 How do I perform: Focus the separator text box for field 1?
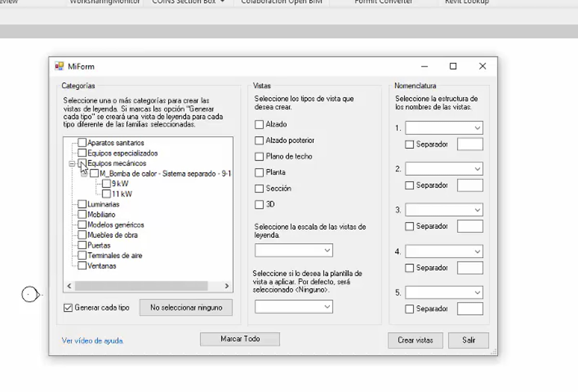[x=470, y=144]
